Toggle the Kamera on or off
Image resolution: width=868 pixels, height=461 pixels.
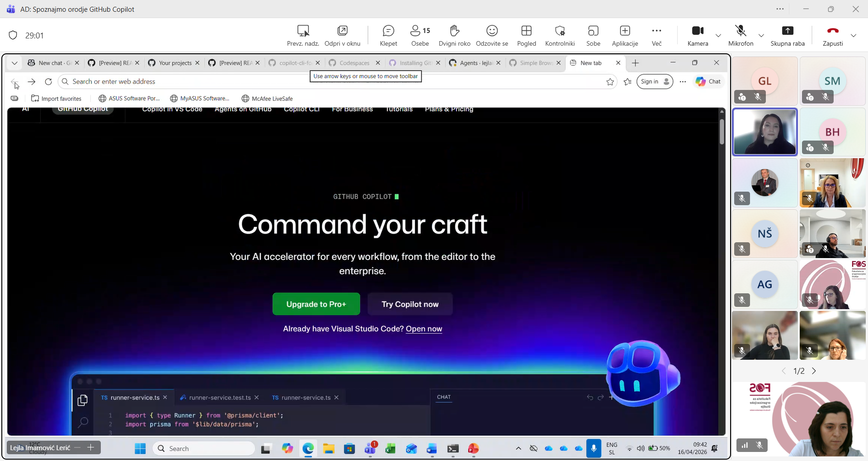tap(698, 35)
